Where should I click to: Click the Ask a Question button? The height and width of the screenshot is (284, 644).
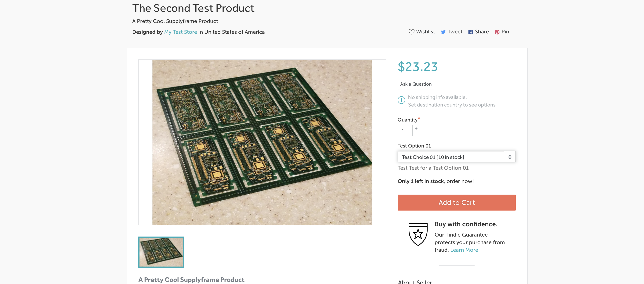(416, 84)
